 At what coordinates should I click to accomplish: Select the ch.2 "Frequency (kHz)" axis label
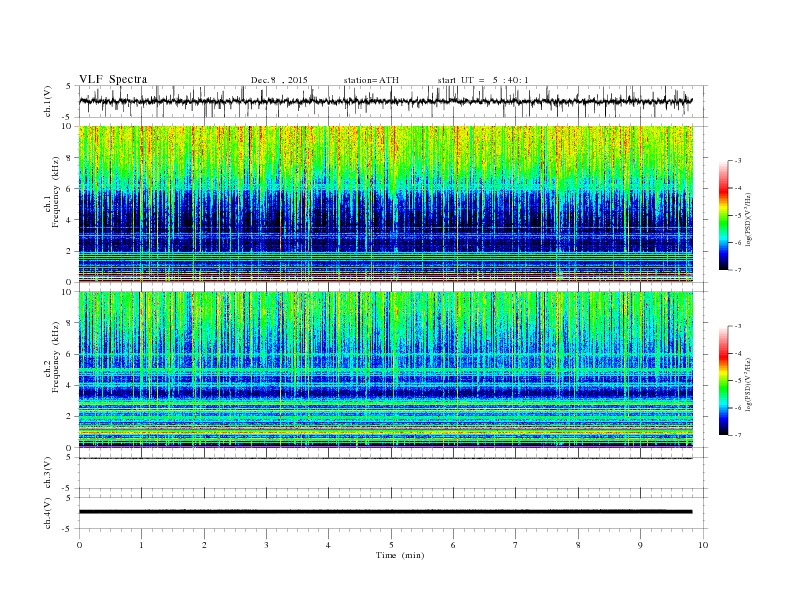click(x=55, y=356)
